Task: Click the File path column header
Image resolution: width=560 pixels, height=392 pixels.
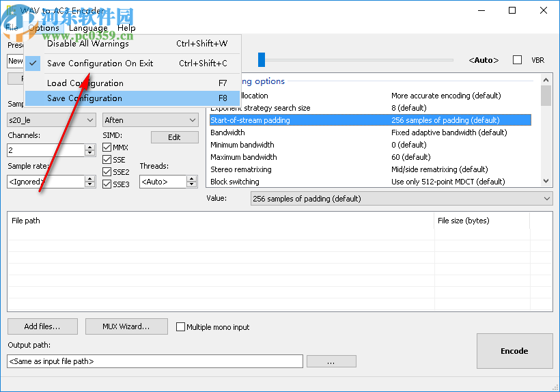Action: (221, 221)
